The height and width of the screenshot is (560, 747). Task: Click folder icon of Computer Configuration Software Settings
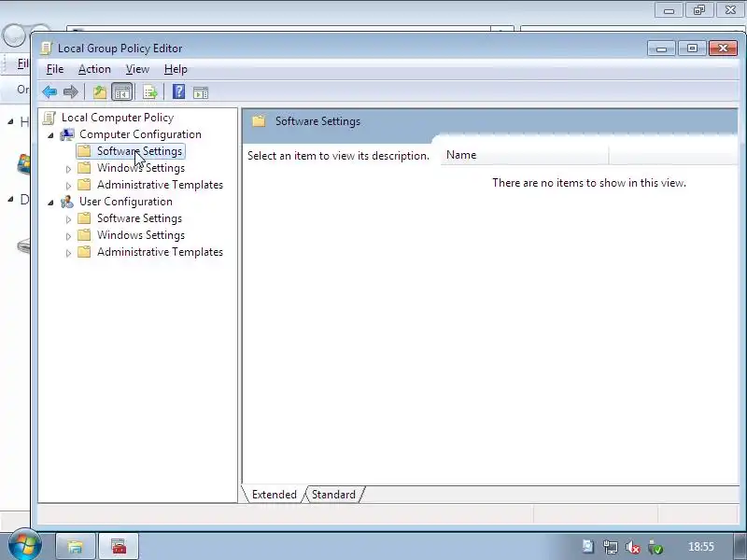coord(84,151)
